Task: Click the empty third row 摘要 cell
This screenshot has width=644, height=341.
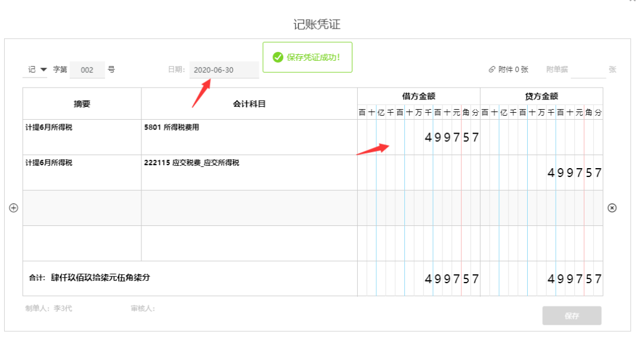Action: tap(82, 208)
